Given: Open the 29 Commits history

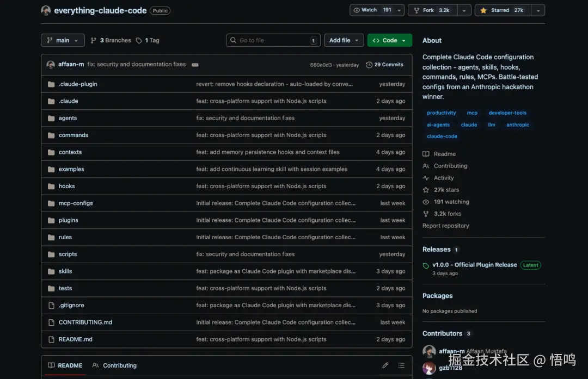Looking at the screenshot, I should (385, 65).
